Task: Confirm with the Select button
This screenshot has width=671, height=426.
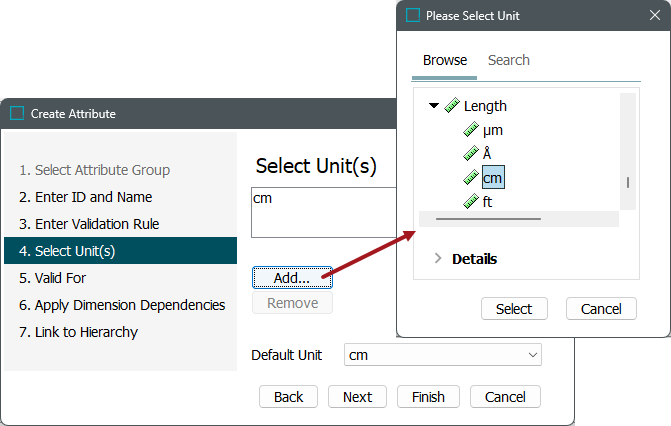Action: pos(514,309)
